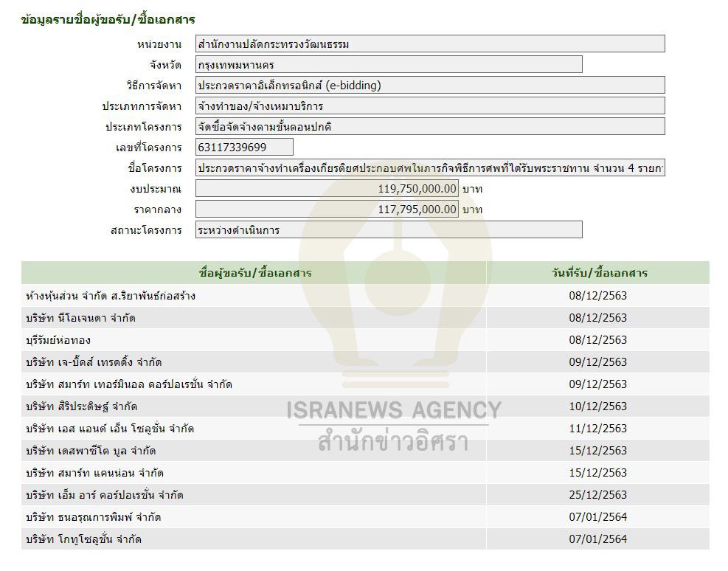Select บริษัท สิริประดิษฐ์ จำกัด in the list
The width and height of the screenshot is (728, 571).
point(81,406)
